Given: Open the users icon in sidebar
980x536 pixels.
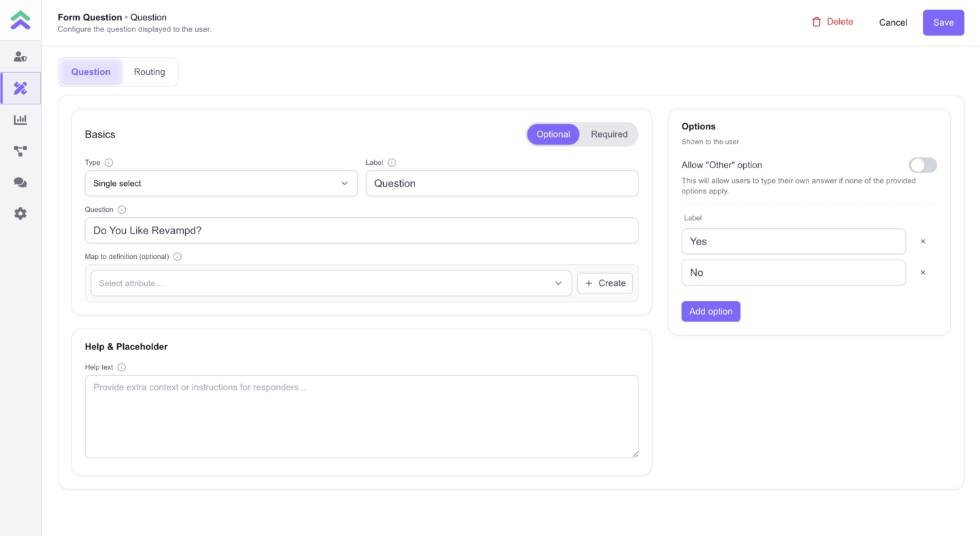Looking at the screenshot, I should pyautogui.click(x=20, y=57).
